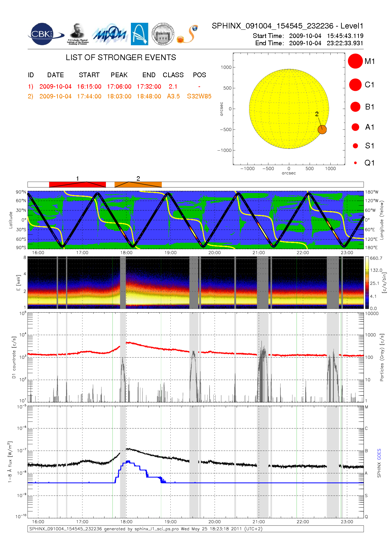Click the A3.5 class value for event 2
The image size is (392, 555).
(x=173, y=97)
